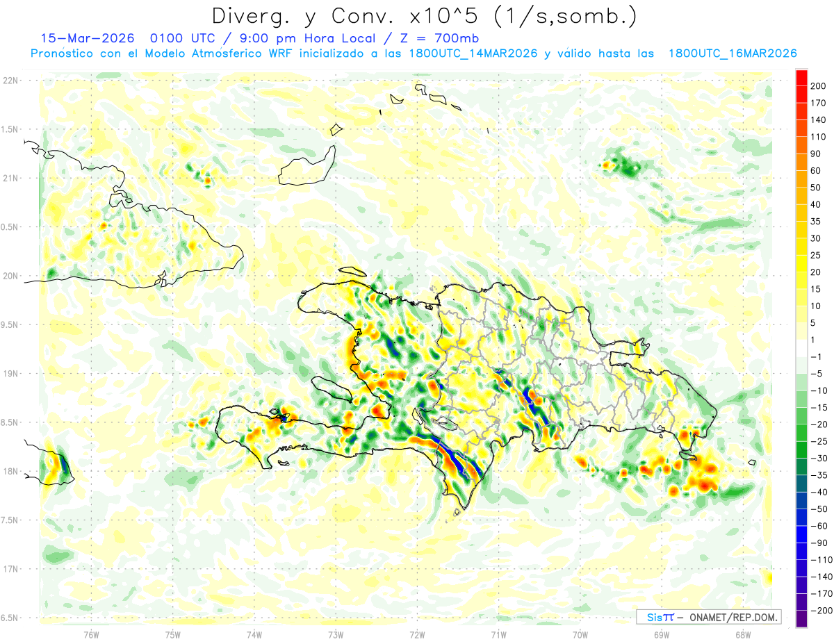Click the colorbar label -200
Image resolution: width=834 pixels, height=644 pixels.
[x=822, y=611]
